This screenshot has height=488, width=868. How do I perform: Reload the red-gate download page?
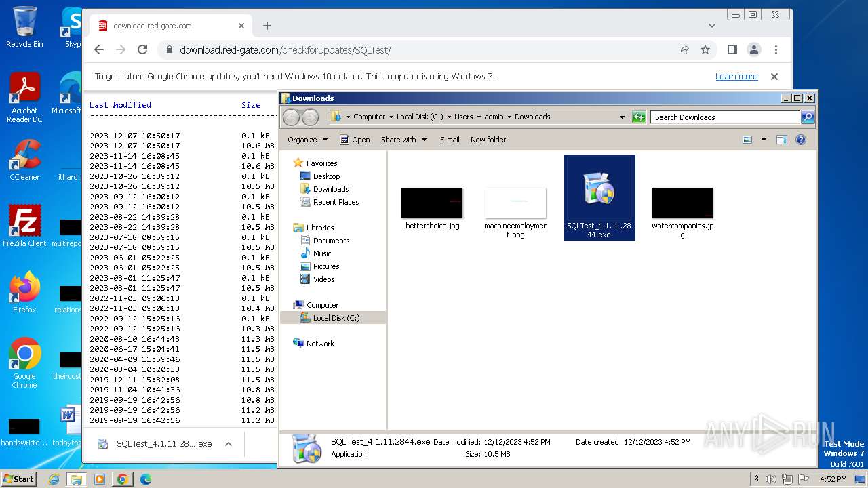(142, 49)
